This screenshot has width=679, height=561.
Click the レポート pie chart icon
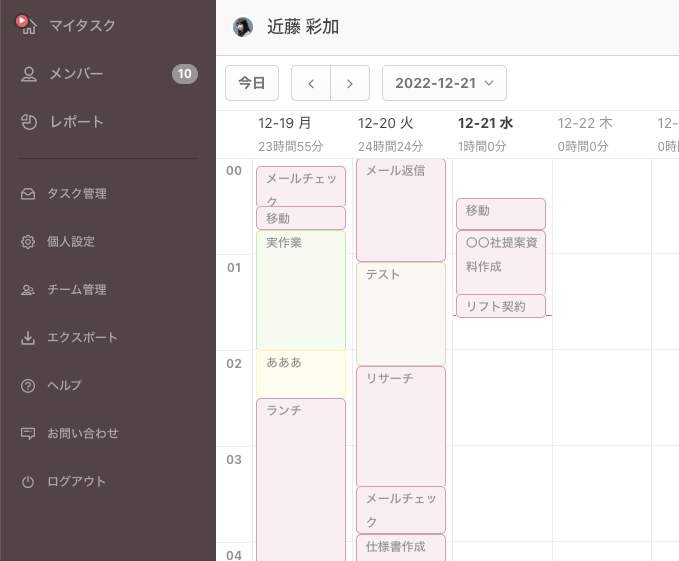29,122
